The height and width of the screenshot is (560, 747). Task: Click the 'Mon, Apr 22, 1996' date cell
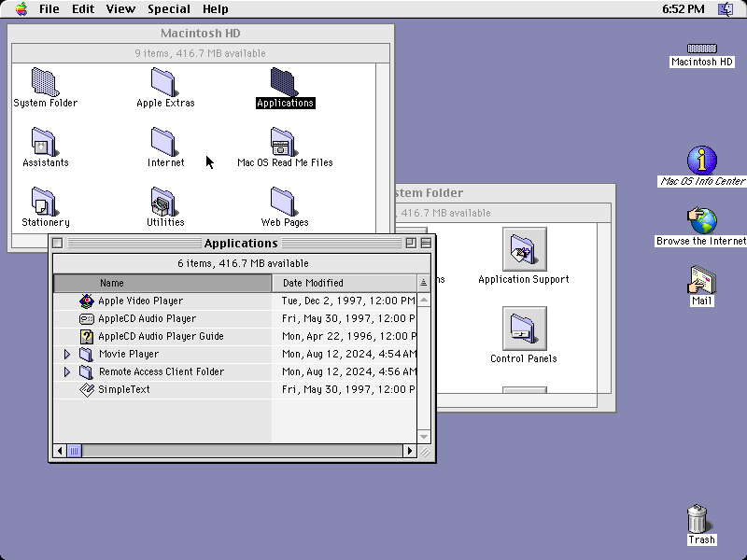click(348, 336)
